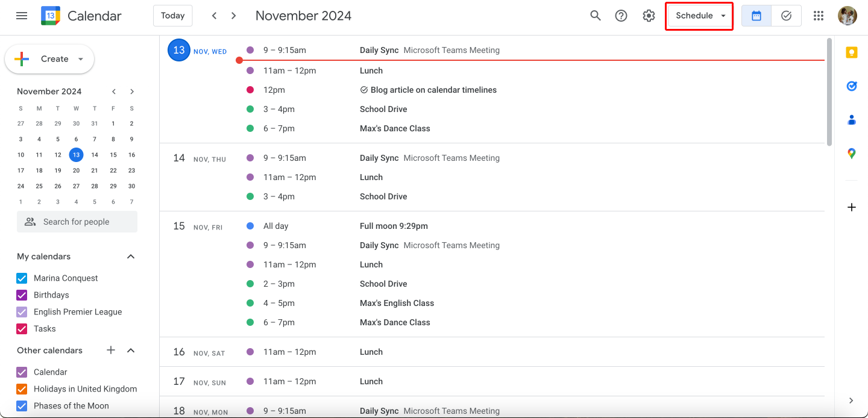
Task: Open the main navigation menu
Action: point(22,16)
